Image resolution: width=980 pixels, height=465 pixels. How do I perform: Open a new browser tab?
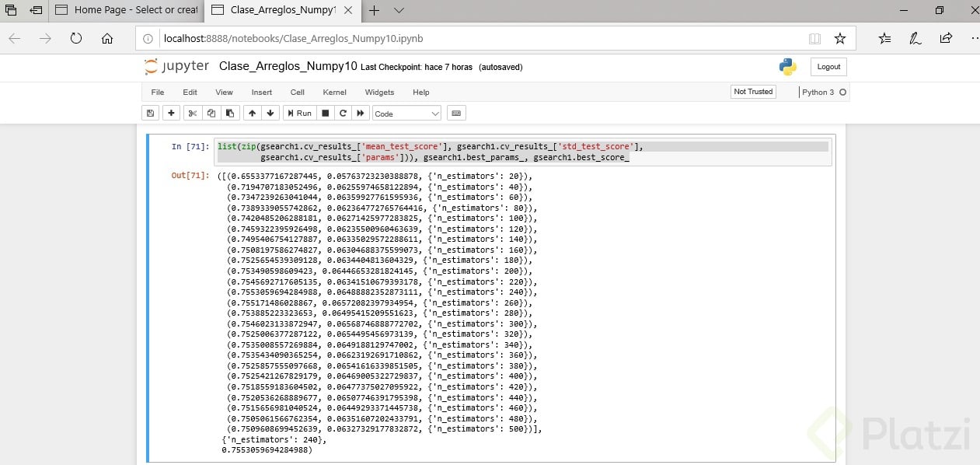click(x=375, y=11)
